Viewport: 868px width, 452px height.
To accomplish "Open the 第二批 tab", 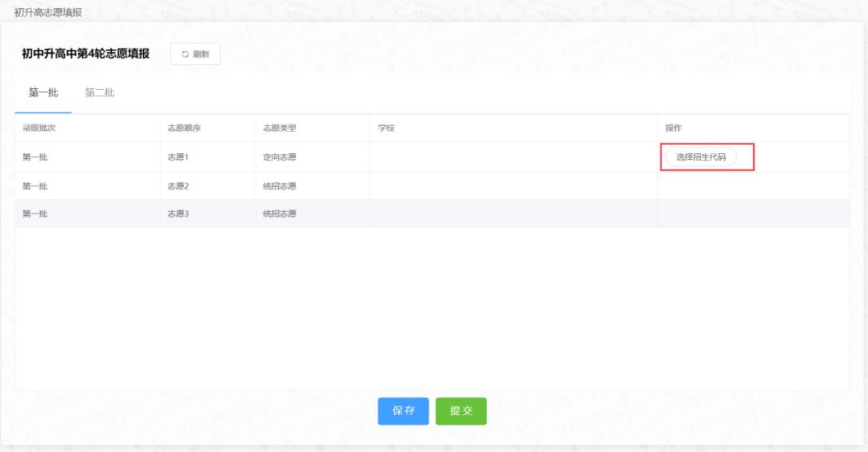I will tap(100, 93).
